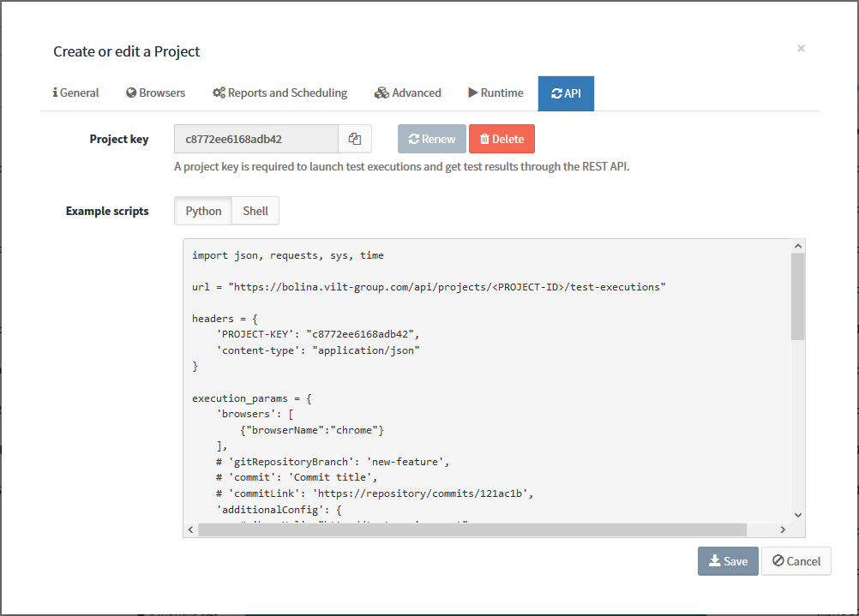Click the code scroll up arrow
The image size is (859, 616).
pyautogui.click(x=798, y=247)
